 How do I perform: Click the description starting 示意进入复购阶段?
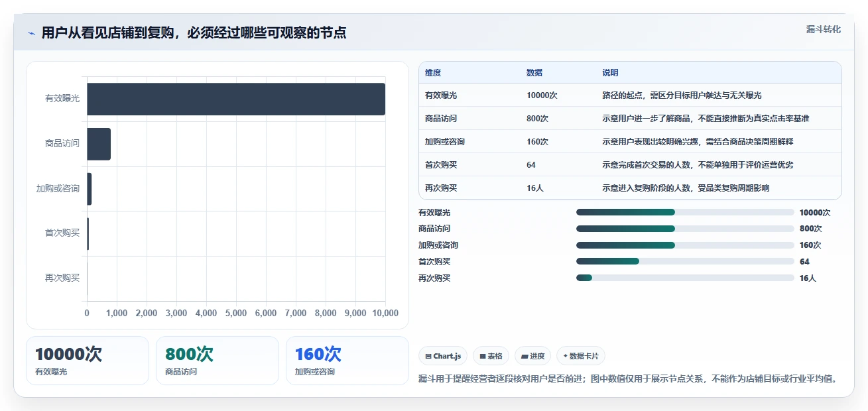pyautogui.click(x=686, y=188)
